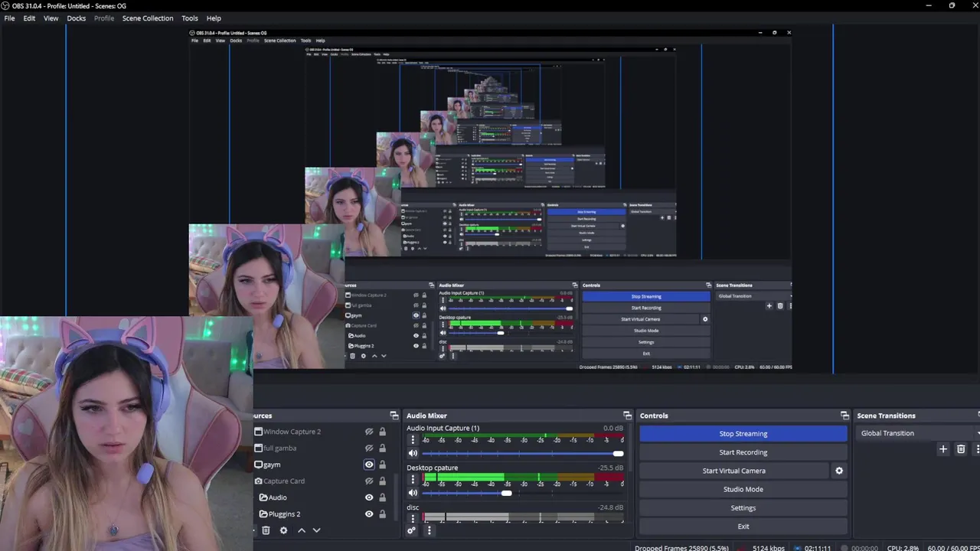The image size is (980, 551).
Task: Open Global Transition dropdown
Action: point(917,433)
